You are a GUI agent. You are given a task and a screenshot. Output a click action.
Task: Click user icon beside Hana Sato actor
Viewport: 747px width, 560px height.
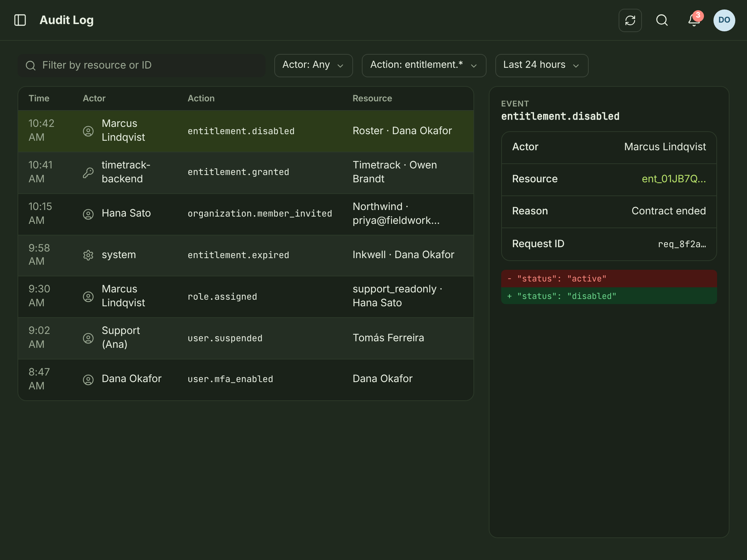click(x=88, y=214)
